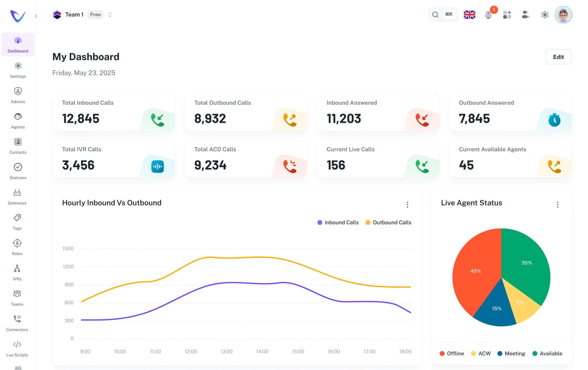Toggle Outbound Calls series in chart legend

(388, 222)
